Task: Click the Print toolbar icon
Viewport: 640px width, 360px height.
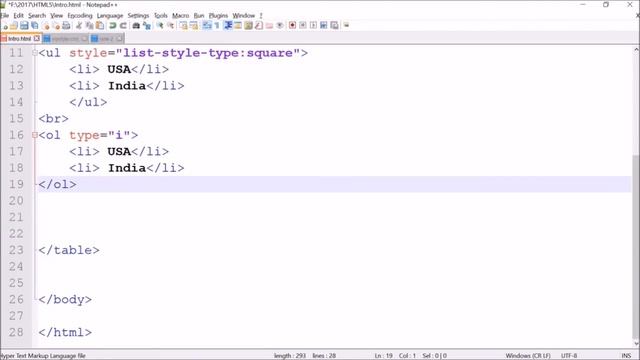Action: coord(66,26)
